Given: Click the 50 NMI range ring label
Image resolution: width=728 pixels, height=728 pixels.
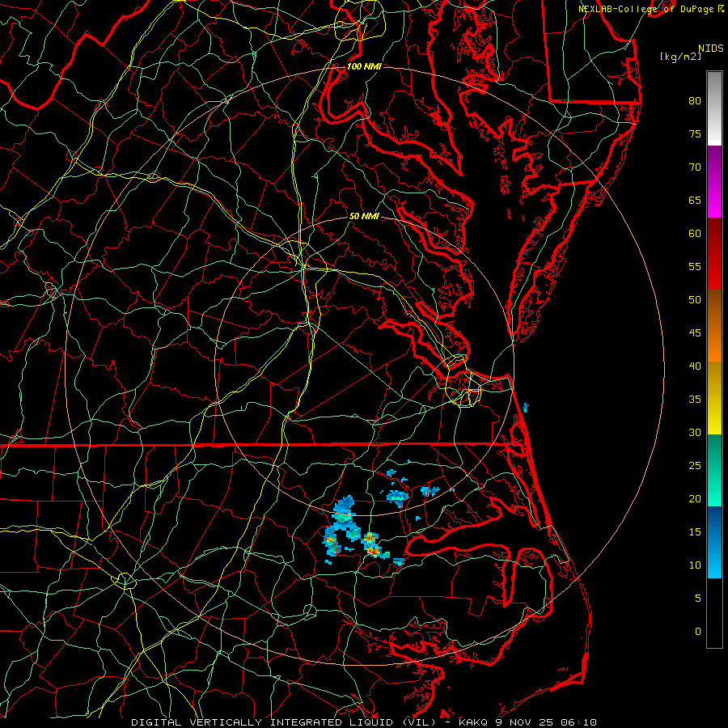Looking at the screenshot, I should [364, 216].
